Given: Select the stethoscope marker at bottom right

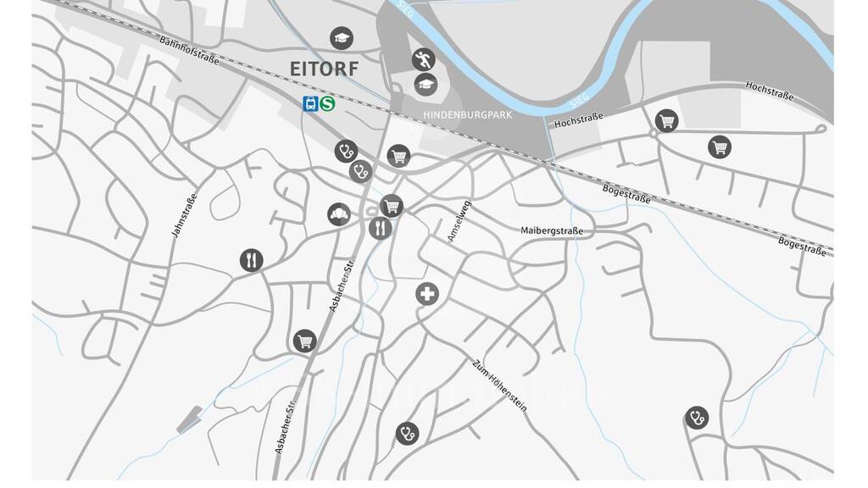Looking at the screenshot, I should point(697,418).
